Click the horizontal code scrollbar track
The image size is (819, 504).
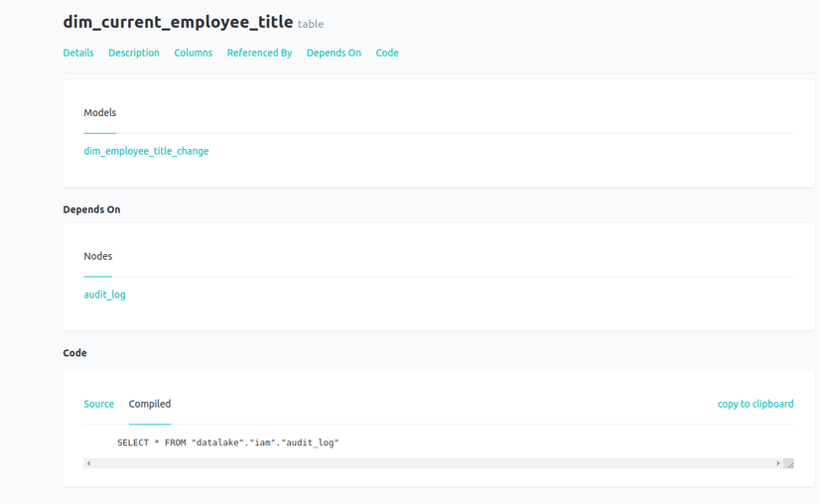tap(433, 463)
